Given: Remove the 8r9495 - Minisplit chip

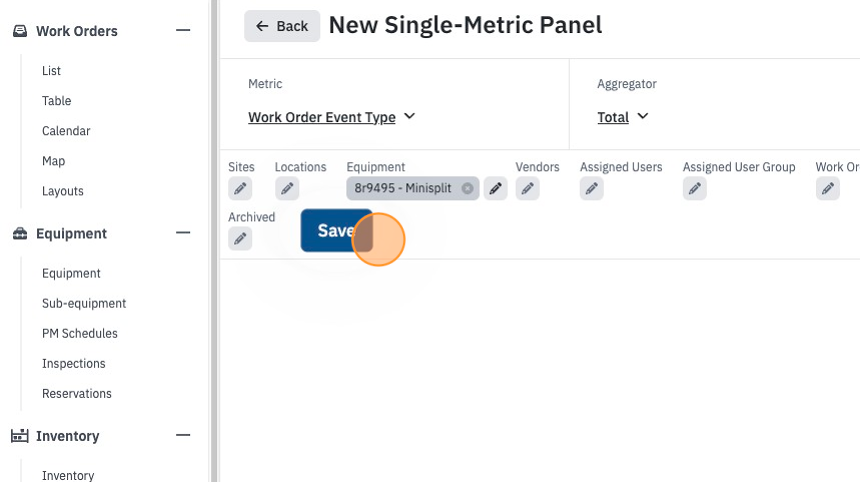Looking at the screenshot, I should point(467,188).
